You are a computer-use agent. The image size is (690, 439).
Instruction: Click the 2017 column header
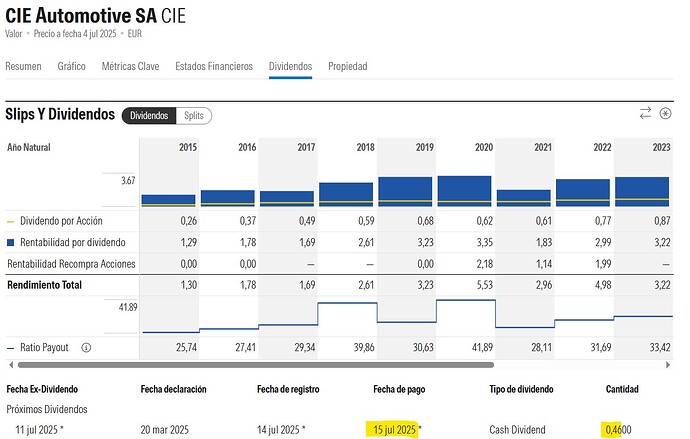306,147
